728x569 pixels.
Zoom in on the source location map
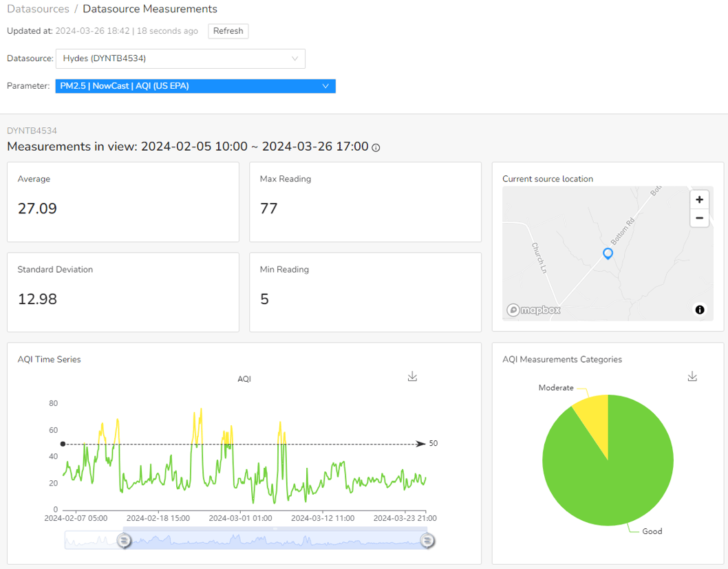699,200
